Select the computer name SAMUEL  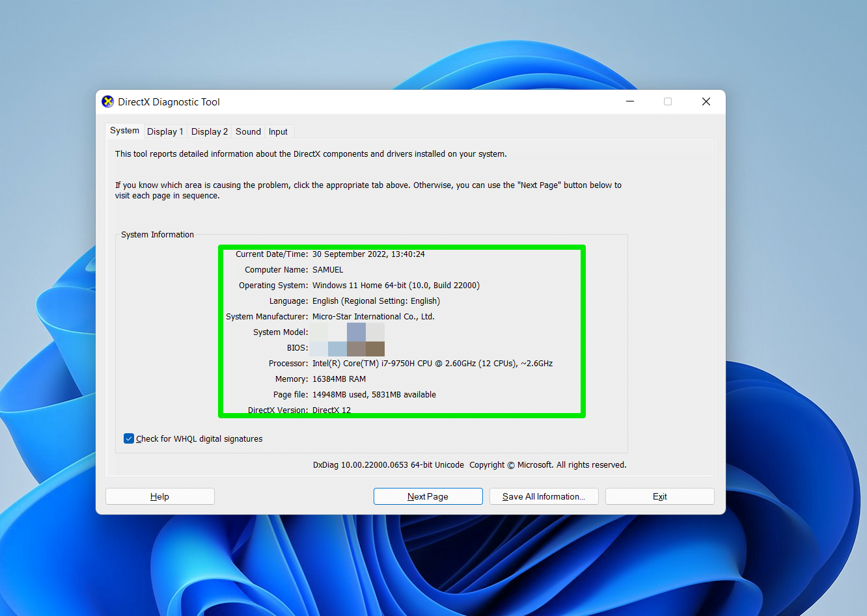pos(328,270)
